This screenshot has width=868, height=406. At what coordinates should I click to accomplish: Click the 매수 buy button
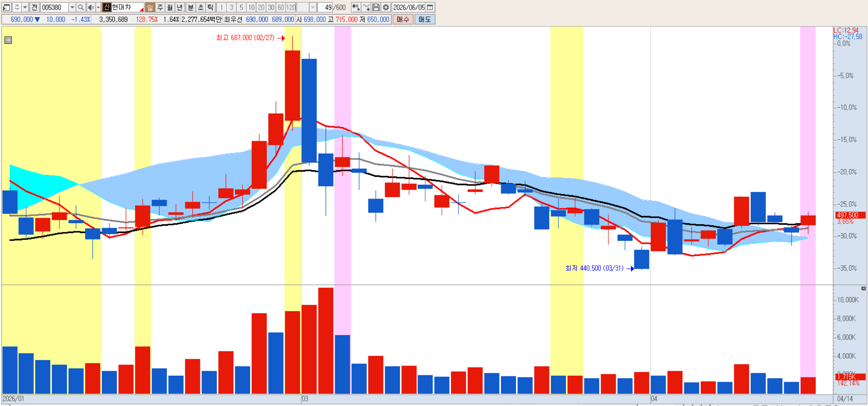coord(403,19)
